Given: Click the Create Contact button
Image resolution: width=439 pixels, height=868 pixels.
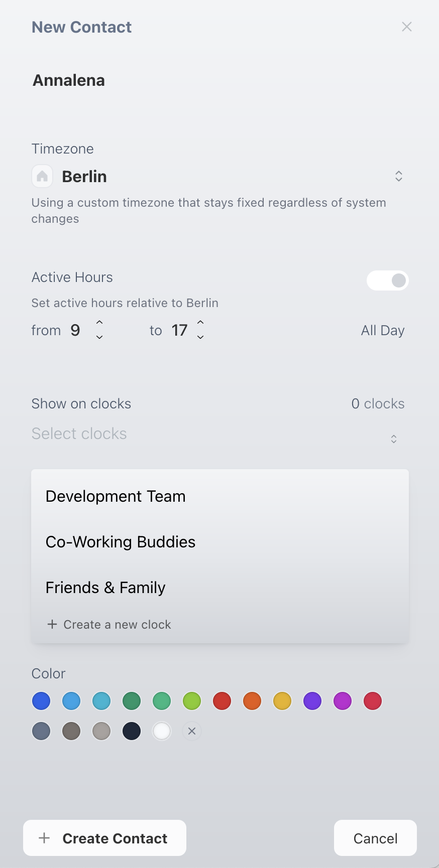Looking at the screenshot, I should click(104, 838).
